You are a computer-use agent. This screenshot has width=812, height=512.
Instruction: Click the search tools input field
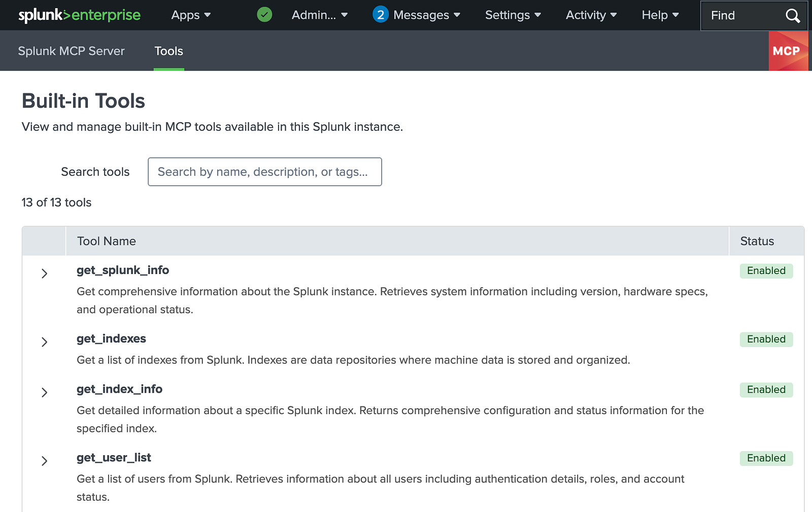coord(264,172)
